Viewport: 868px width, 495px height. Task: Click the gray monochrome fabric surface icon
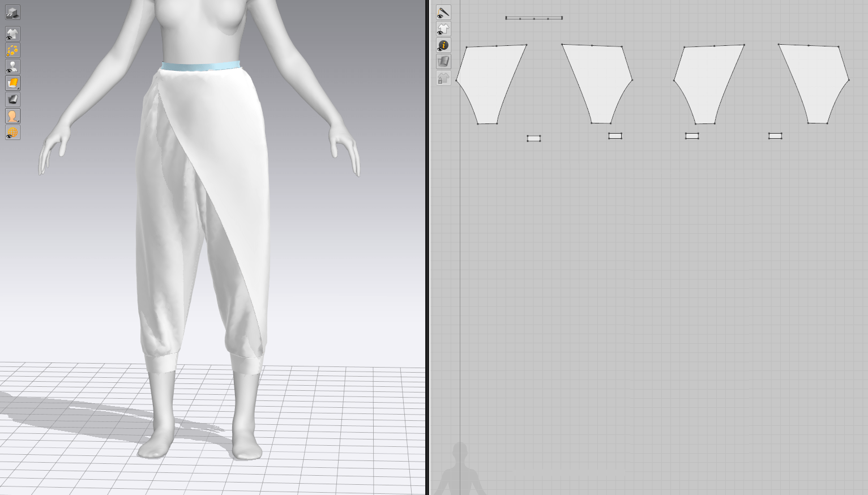[12, 100]
